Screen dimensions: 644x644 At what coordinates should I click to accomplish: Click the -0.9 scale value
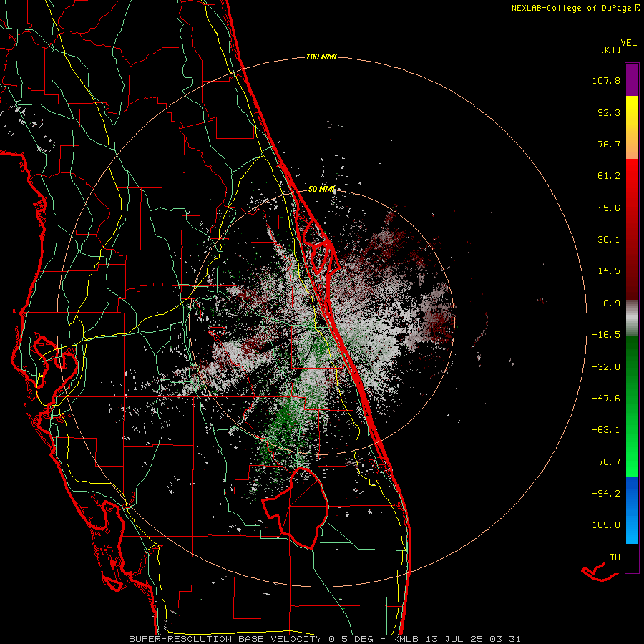coord(609,303)
